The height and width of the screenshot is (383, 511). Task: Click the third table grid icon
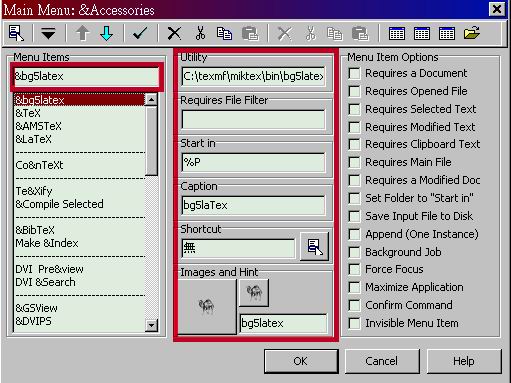[447, 33]
